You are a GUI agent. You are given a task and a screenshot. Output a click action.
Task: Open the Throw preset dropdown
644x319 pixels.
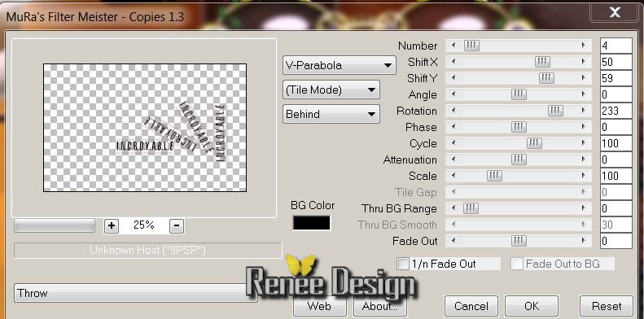coord(135,293)
